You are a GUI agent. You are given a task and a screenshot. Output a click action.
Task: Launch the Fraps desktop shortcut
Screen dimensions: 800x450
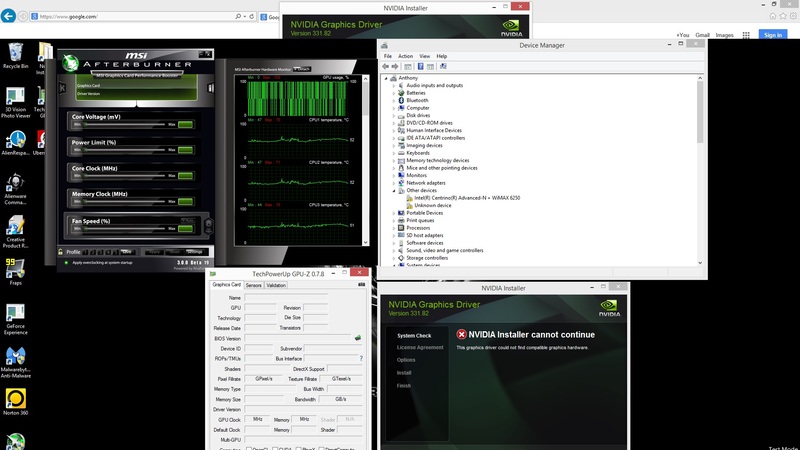(15, 272)
